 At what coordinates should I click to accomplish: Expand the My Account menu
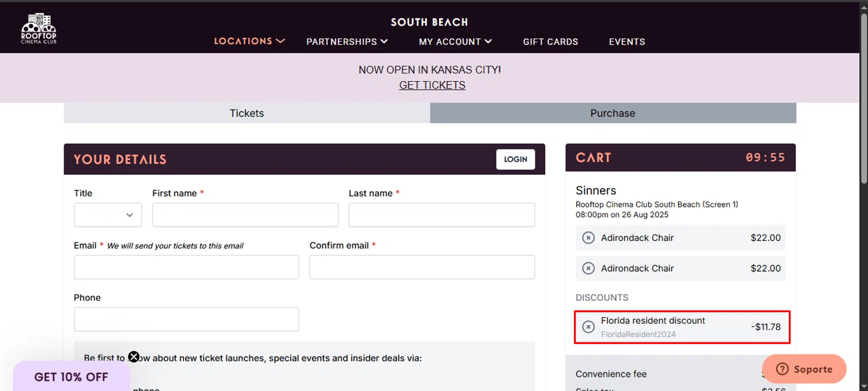(455, 42)
